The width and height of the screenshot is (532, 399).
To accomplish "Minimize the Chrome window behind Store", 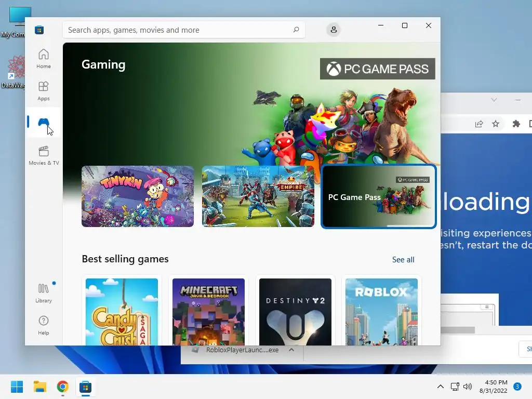I will tap(518, 100).
